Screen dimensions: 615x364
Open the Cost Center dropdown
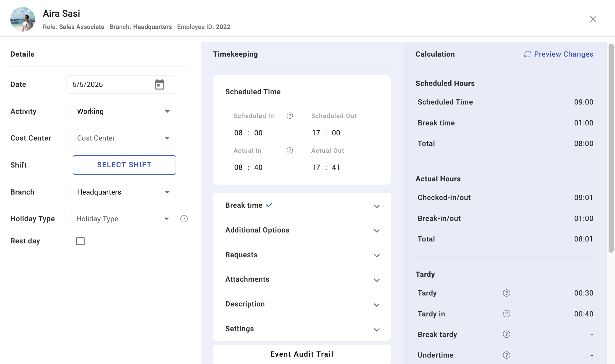click(x=124, y=138)
